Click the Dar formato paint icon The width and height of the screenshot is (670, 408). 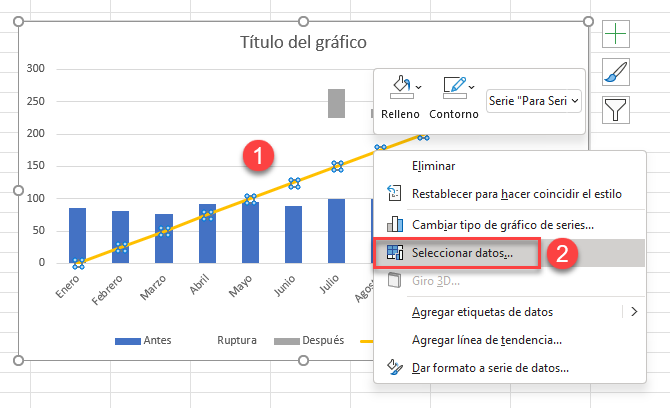(394, 367)
